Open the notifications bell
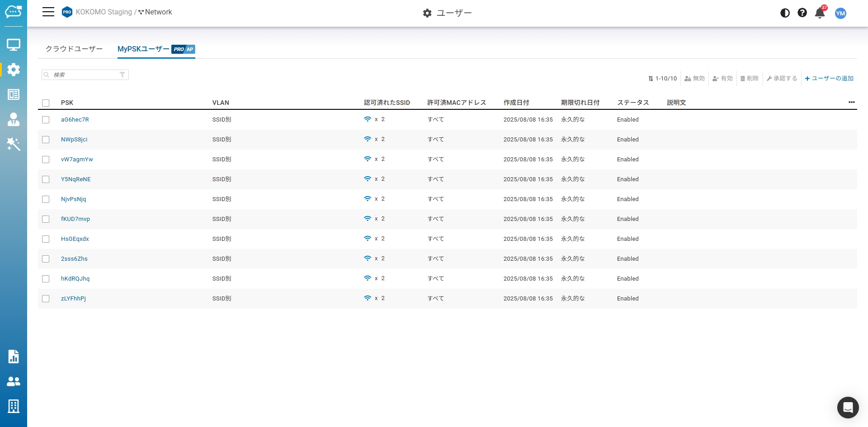 tap(820, 13)
